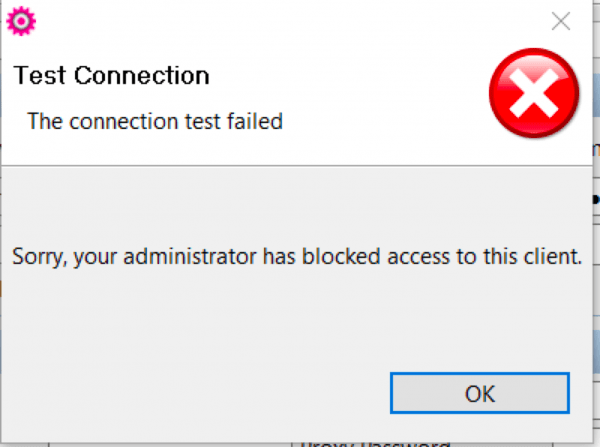Viewport: 600px width, 447px height.
Task: Close the Test Connection dialog
Action: 561,21
